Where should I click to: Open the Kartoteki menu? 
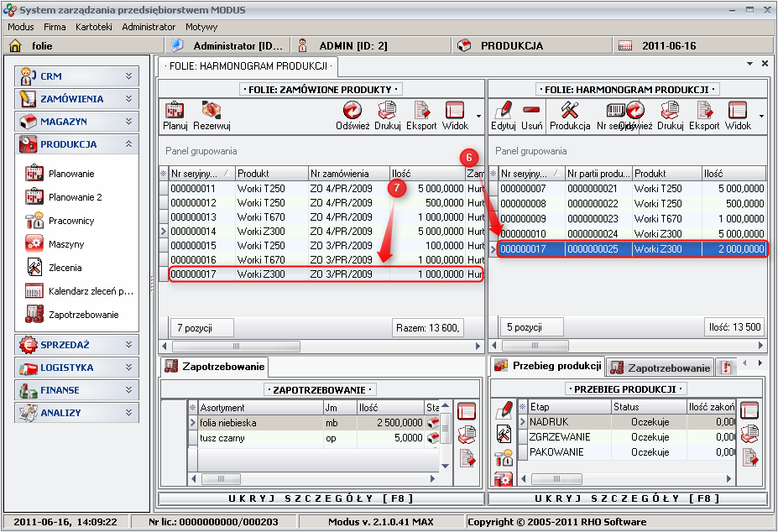tap(93, 27)
